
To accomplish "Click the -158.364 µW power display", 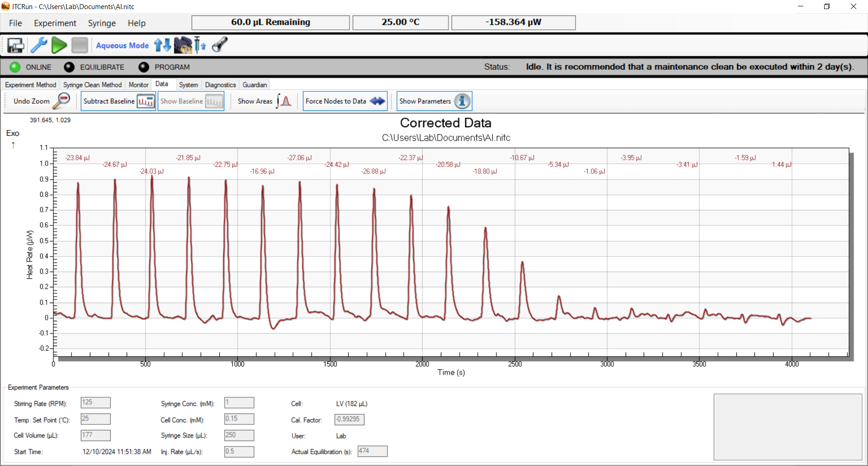I will (513, 22).
